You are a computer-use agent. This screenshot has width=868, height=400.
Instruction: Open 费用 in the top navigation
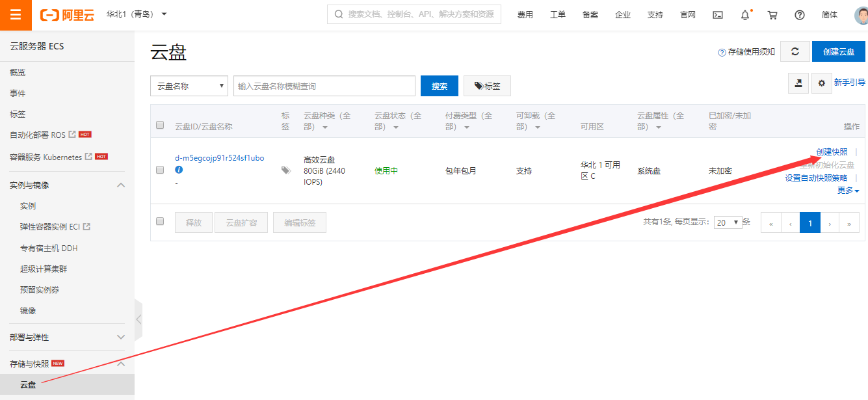pyautogui.click(x=525, y=15)
